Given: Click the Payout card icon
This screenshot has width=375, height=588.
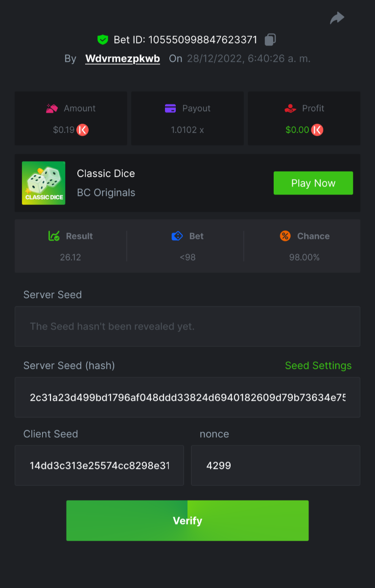Looking at the screenshot, I should point(170,108).
